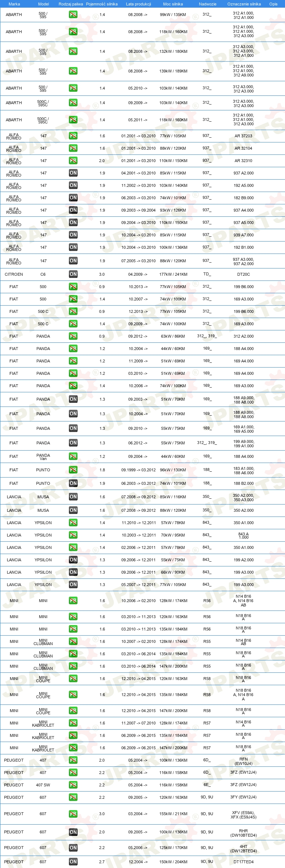Click the ON icon in the Peugeot 607 4HT row

(x=73, y=848)
